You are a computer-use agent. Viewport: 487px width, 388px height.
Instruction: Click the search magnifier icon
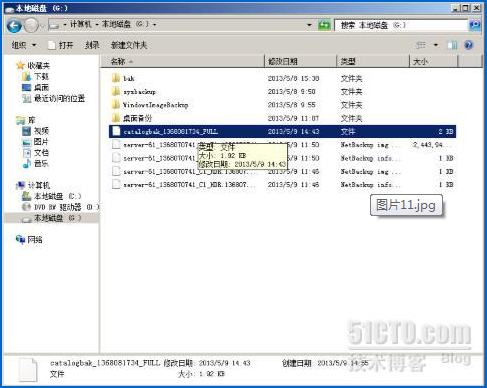tap(475, 25)
